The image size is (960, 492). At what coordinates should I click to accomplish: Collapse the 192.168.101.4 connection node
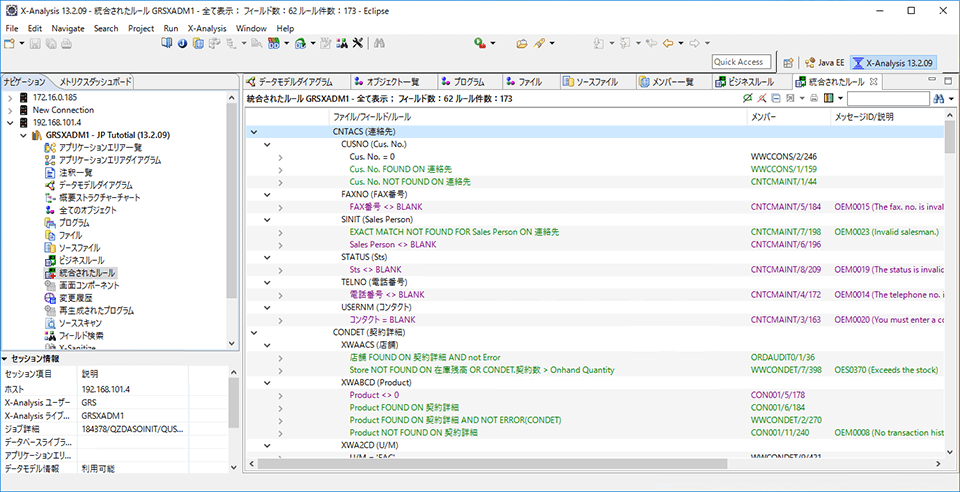(10, 122)
